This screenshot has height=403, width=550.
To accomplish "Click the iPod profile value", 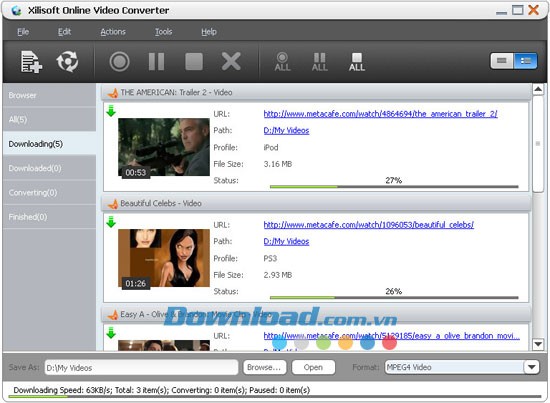I will (271, 147).
